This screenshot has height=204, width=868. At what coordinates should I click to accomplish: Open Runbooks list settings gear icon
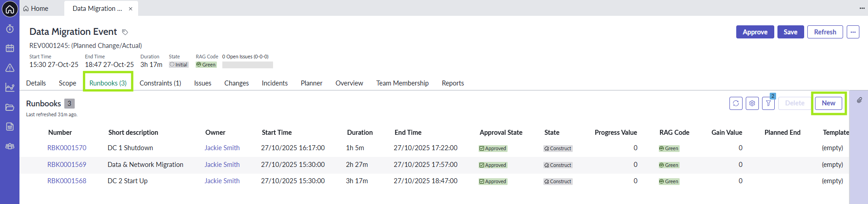pos(752,104)
